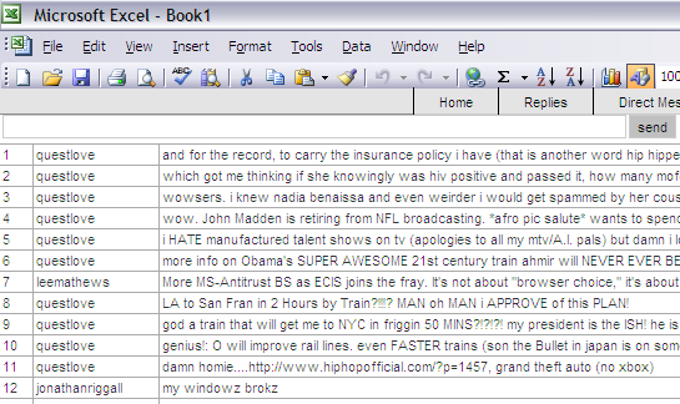Run the ABC spelling check

(x=182, y=77)
